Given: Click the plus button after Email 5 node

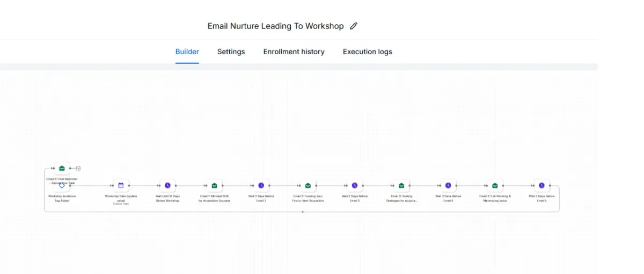Looking at the screenshot, I should (x=78, y=168).
